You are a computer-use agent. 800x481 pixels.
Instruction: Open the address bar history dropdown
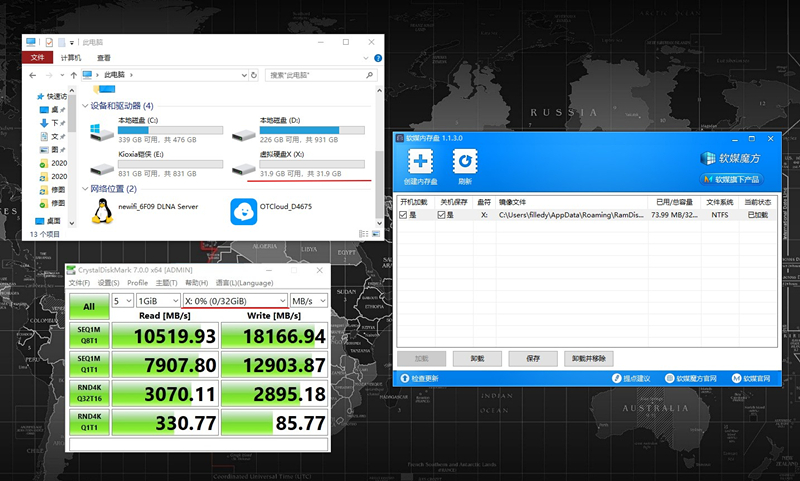[x=244, y=75]
